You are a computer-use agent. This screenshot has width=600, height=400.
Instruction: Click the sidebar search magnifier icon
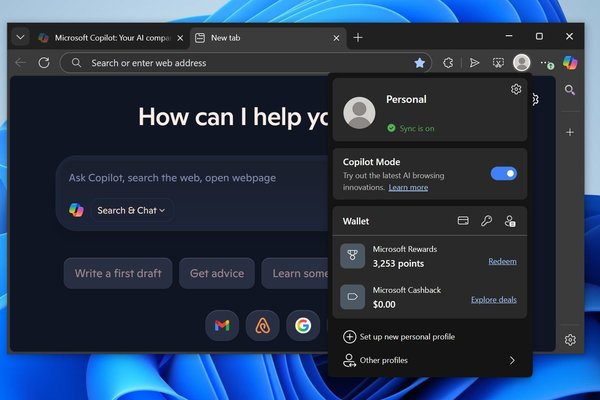tap(570, 90)
